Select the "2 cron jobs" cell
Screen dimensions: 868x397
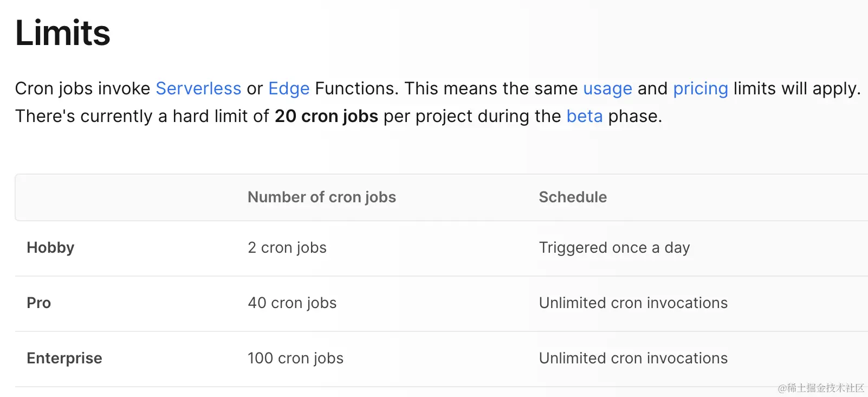point(287,247)
